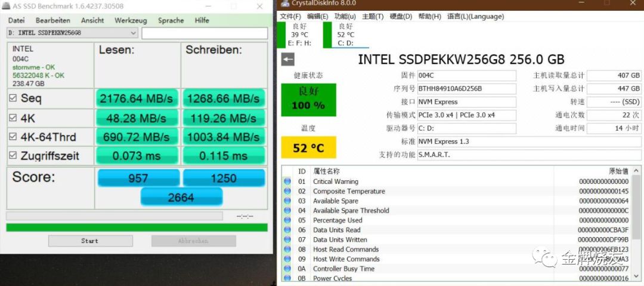Click the Seq write result 1268.66 MB/s
This screenshot has width=644, height=286.
(224, 99)
